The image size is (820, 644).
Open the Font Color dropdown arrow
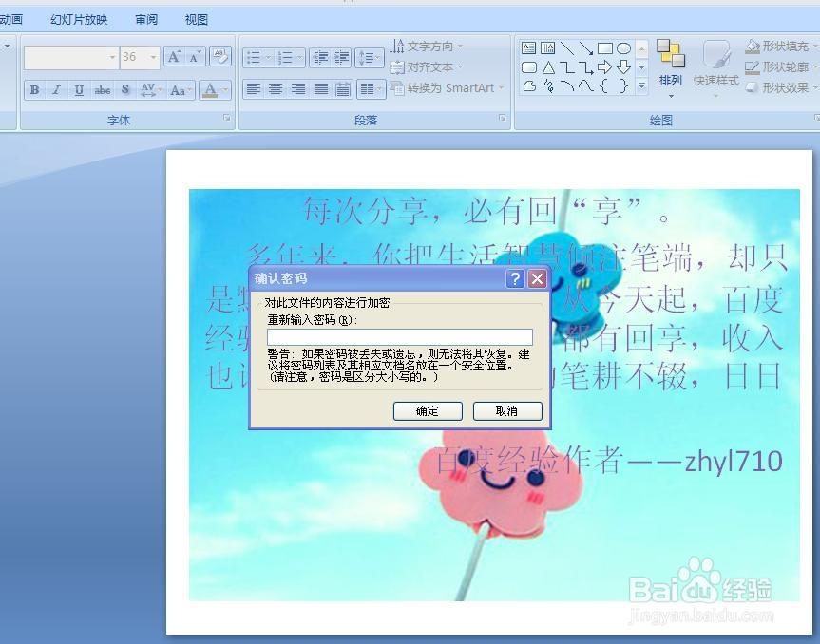(x=225, y=90)
